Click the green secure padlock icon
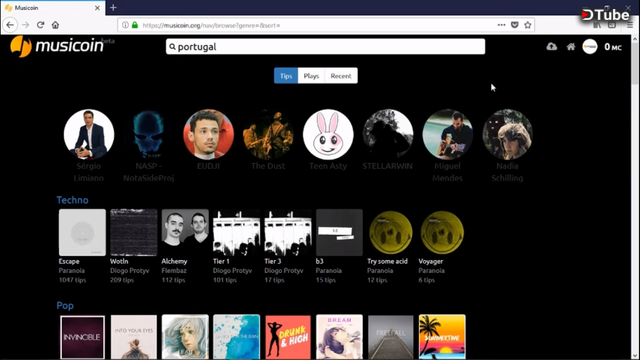The width and height of the screenshot is (640, 360). point(135,25)
